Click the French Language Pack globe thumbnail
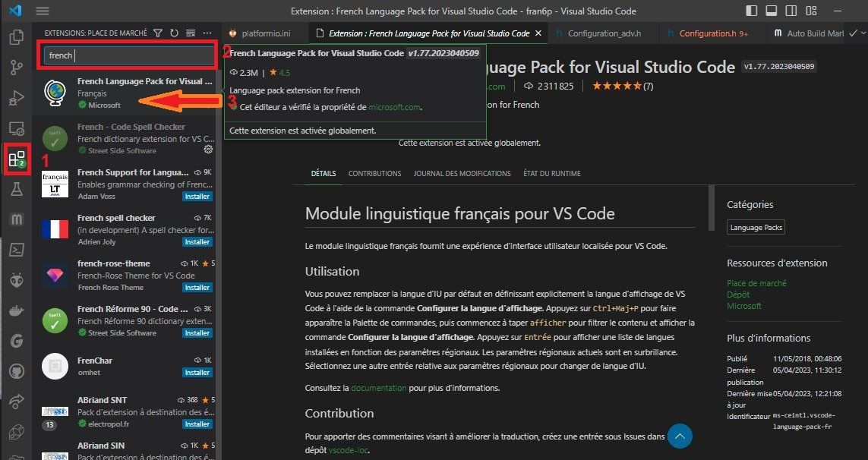 click(55, 93)
